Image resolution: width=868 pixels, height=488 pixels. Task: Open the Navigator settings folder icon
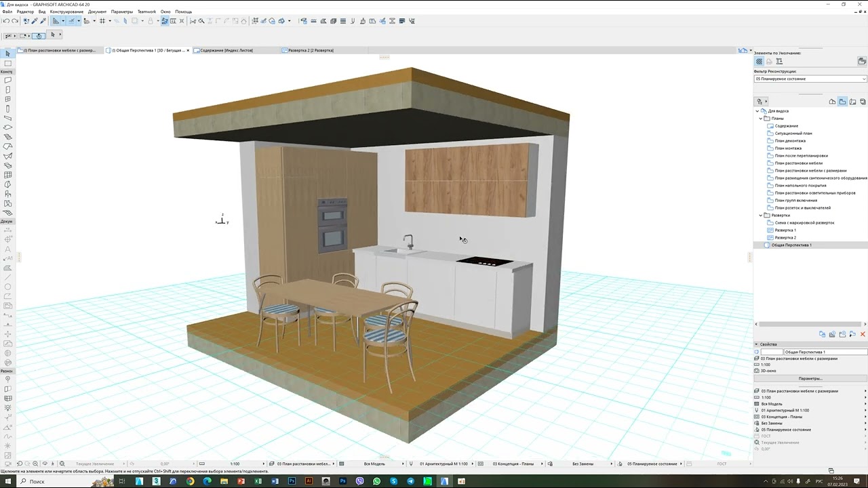tap(862, 61)
